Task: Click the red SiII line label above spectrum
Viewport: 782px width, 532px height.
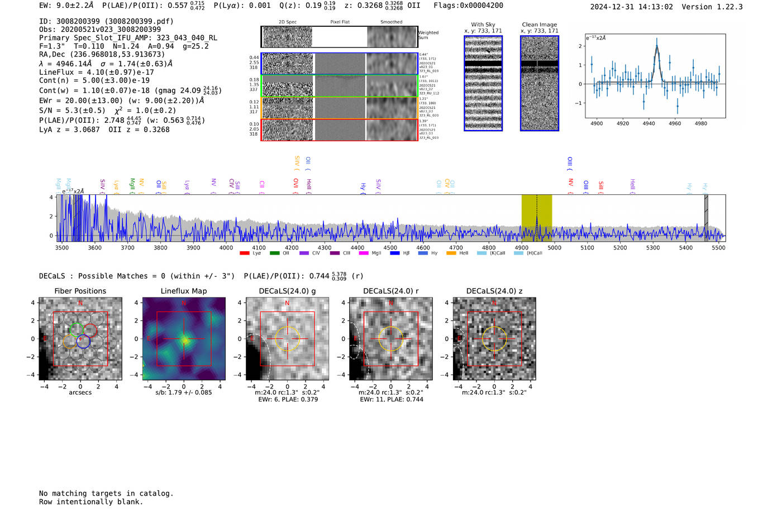Action: tap(601, 187)
